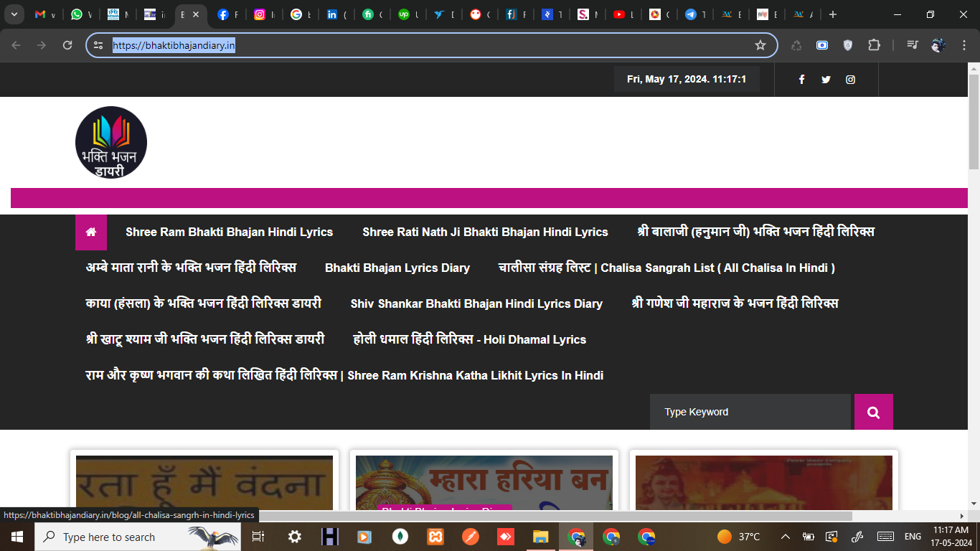The width and height of the screenshot is (980, 551).
Task: Switch to the Facebook browser tab
Action: pos(223,14)
